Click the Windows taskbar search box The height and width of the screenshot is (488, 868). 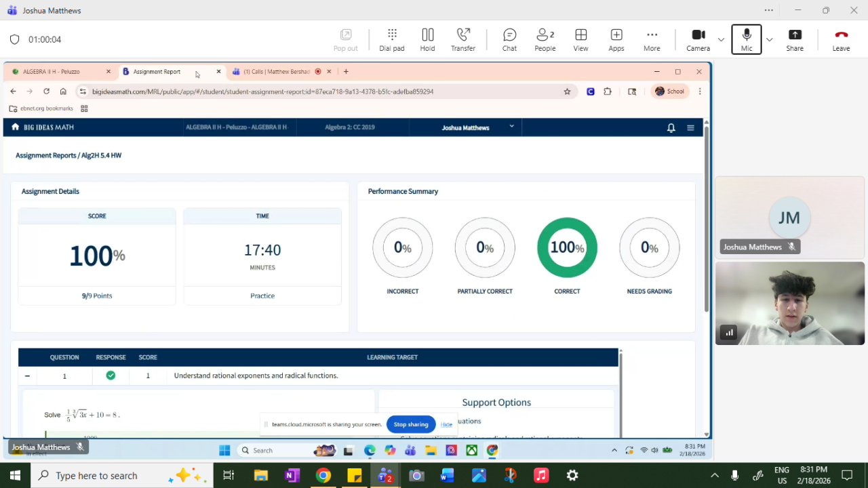(96, 476)
